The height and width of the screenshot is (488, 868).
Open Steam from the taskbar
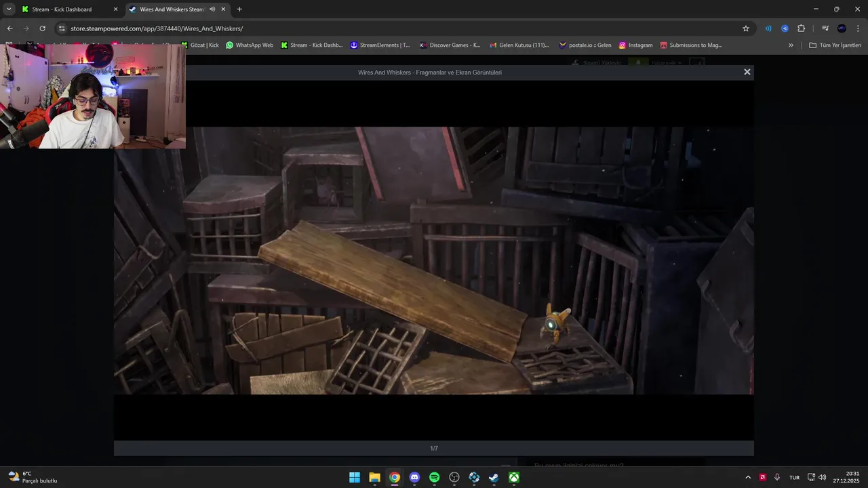pyautogui.click(x=494, y=477)
